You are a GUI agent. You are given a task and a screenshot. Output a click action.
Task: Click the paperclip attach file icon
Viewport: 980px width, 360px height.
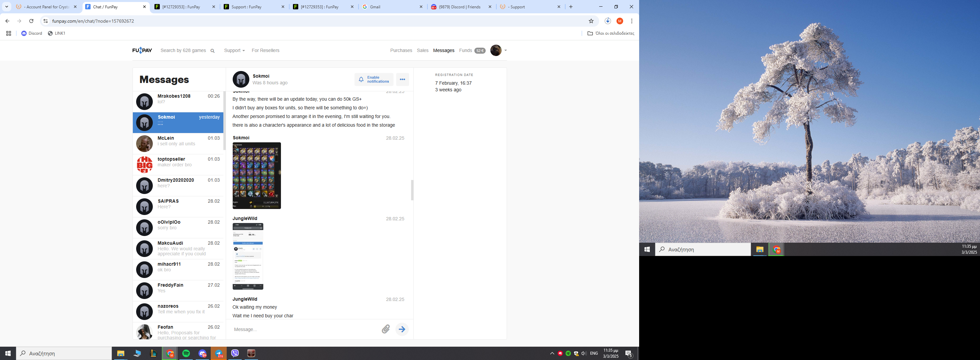click(x=386, y=329)
